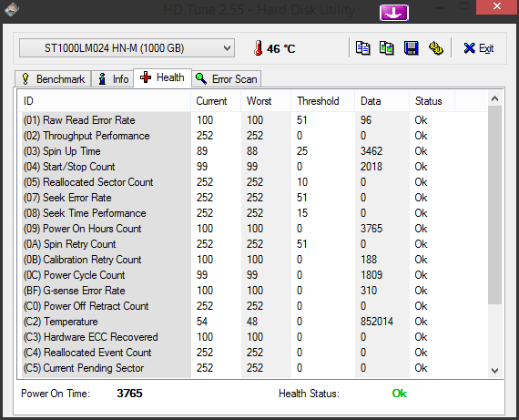This screenshot has height=420, width=519.
Task: Click threshold 25 of Spin Up Time
Action: pos(302,151)
